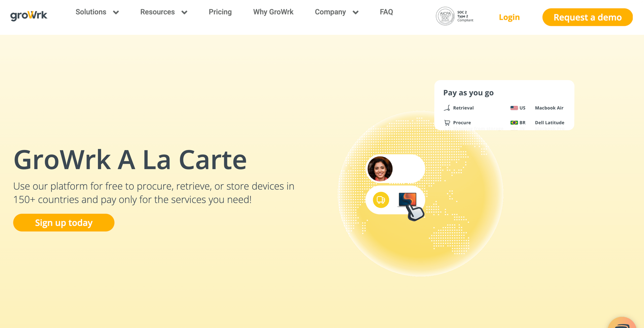Click the Login link
Image resolution: width=644 pixels, height=328 pixels.
[509, 17]
